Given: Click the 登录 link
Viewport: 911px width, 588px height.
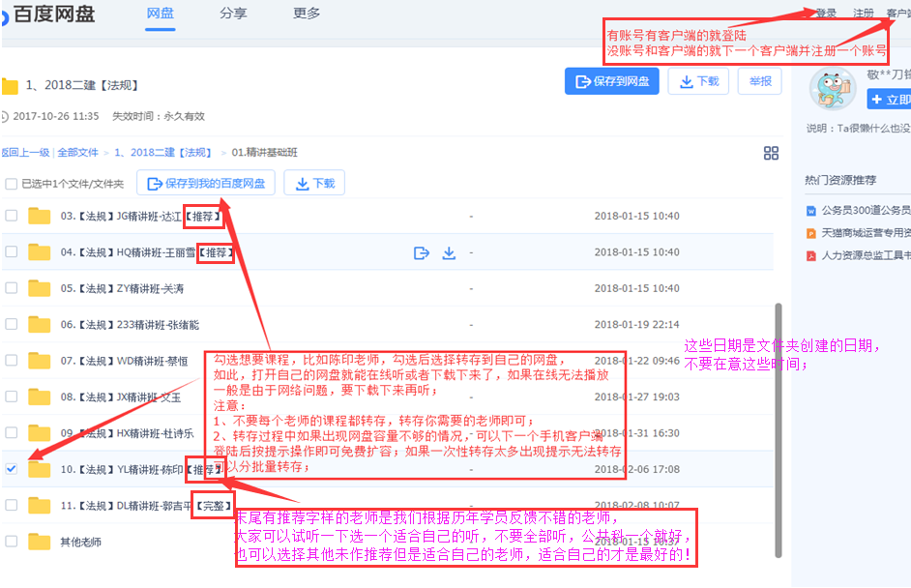Looking at the screenshot, I should tap(826, 13).
